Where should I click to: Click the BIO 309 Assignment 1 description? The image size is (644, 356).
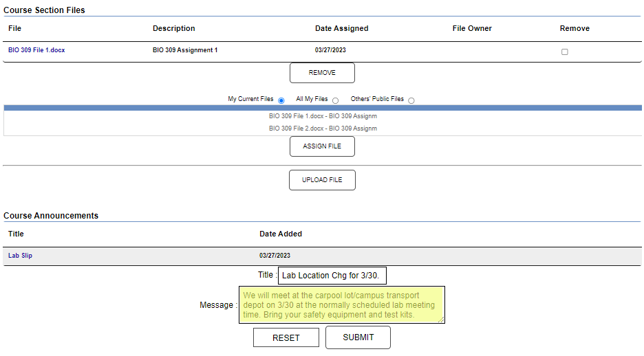(x=185, y=50)
